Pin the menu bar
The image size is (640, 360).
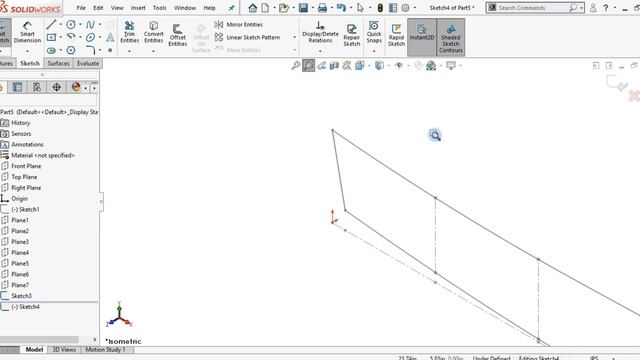[231, 8]
